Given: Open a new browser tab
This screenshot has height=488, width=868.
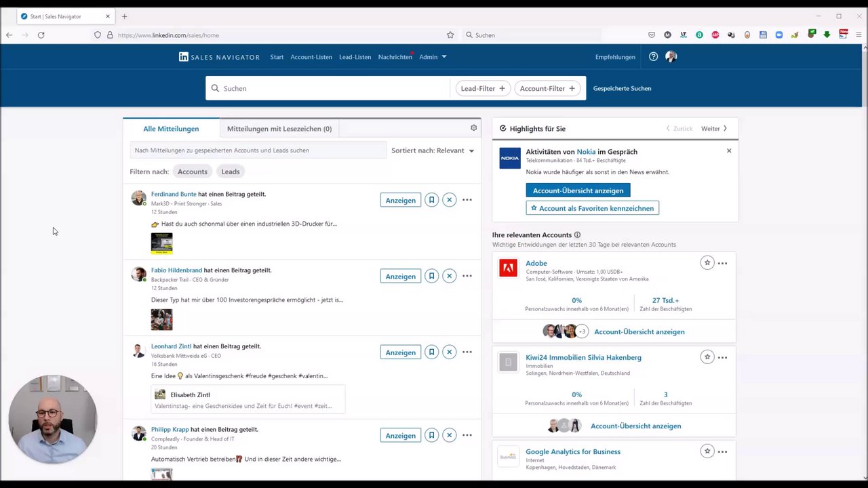Looking at the screenshot, I should pos(124,16).
